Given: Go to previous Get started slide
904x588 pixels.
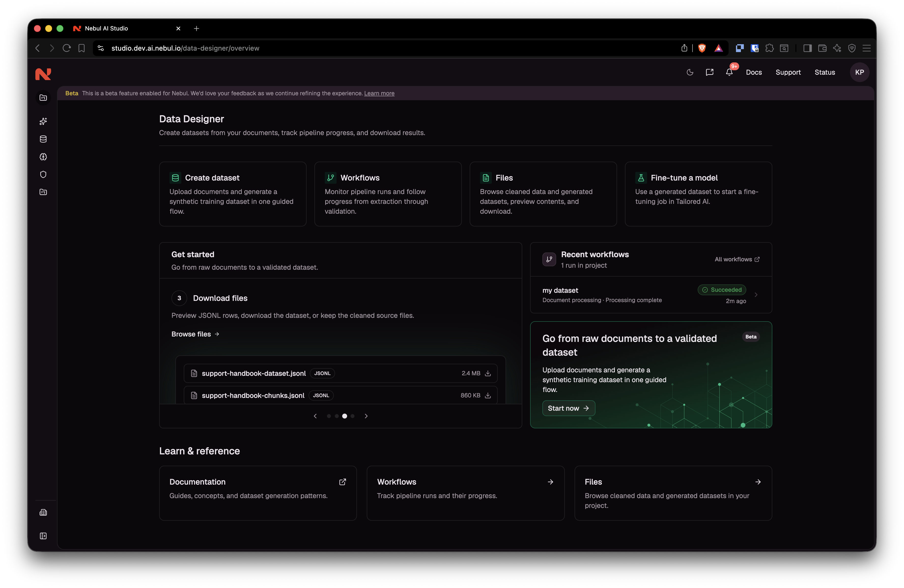Looking at the screenshot, I should click(x=315, y=416).
